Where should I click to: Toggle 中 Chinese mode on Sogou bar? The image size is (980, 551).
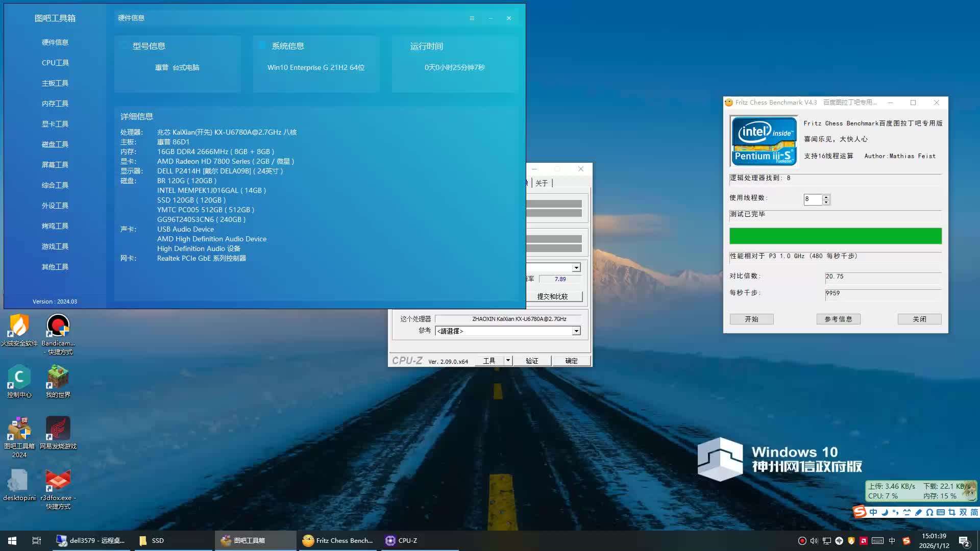coord(873,512)
